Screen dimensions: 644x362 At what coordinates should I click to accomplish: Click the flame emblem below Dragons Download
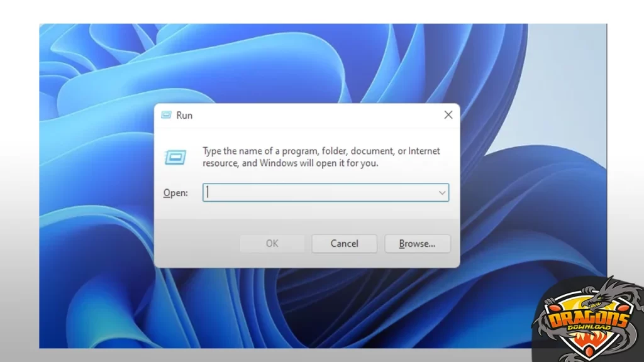587,344
